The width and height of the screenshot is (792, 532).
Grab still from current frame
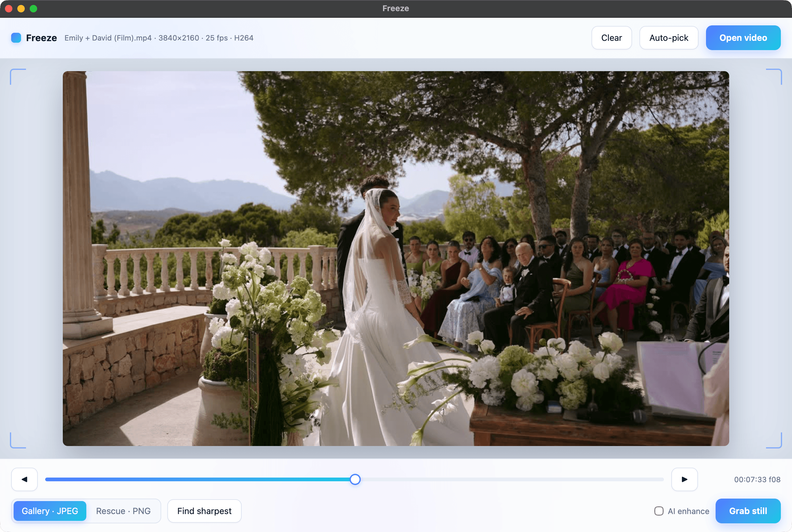click(x=748, y=511)
